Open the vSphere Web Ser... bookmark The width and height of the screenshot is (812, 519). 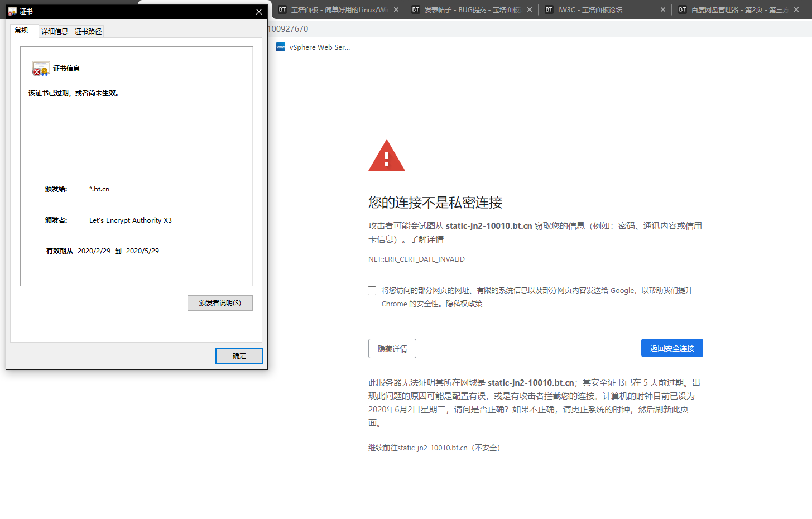coord(314,47)
